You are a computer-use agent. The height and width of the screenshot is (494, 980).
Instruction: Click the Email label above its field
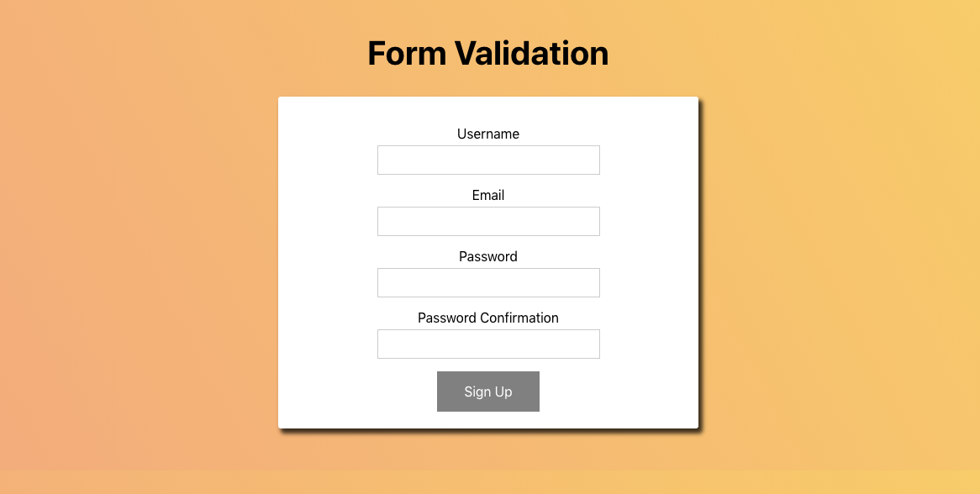pos(488,195)
